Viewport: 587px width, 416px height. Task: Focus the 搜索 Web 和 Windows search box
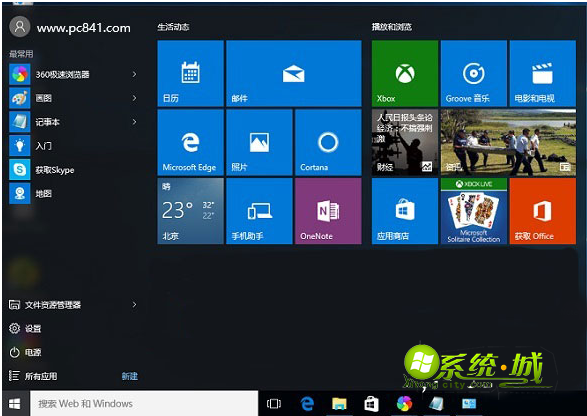pyautogui.click(x=144, y=404)
